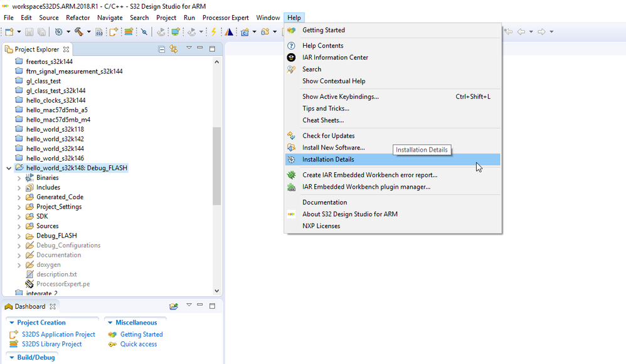Image resolution: width=626 pixels, height=364 pixels.
Task: Click the Save All toolbar icon
Action: click(41, 32)
